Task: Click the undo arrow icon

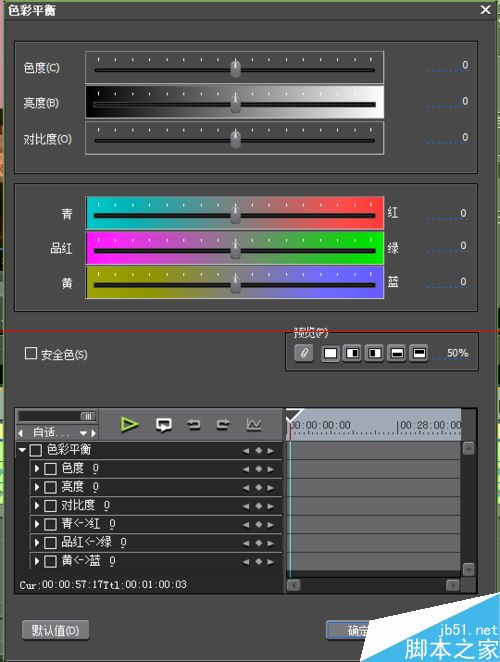Action: point(194,424)
